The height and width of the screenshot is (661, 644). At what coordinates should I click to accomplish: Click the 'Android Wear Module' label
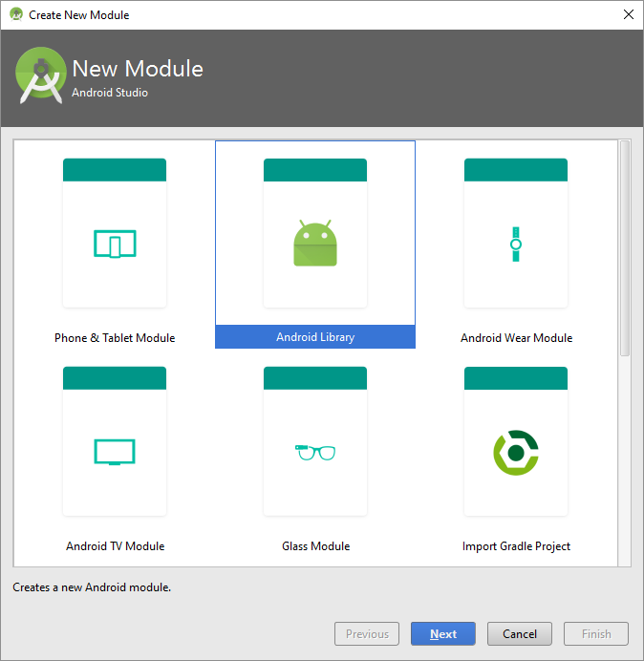point(516,338)
